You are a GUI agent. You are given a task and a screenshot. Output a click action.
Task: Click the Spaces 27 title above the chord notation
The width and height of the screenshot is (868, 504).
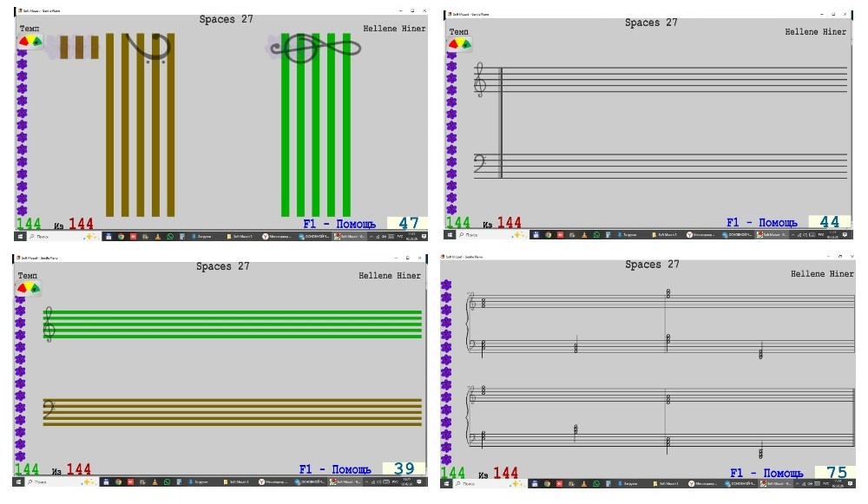[x=652, y=265]
